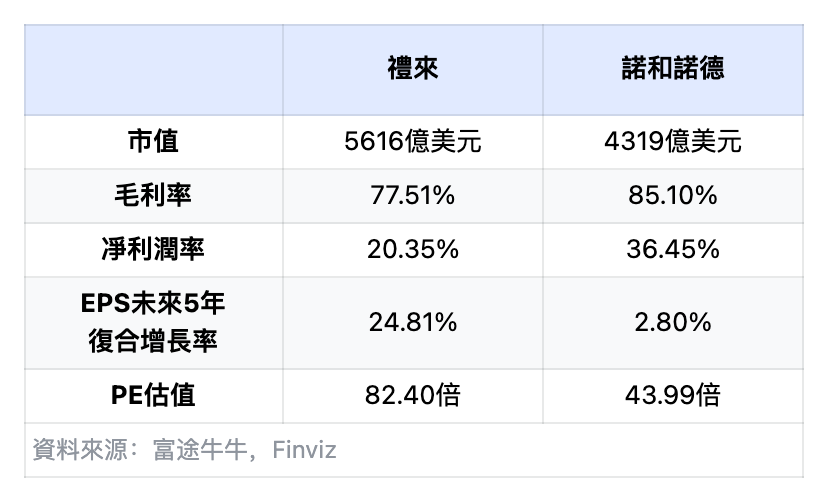Click the 禮來 column header

[412, 69]
